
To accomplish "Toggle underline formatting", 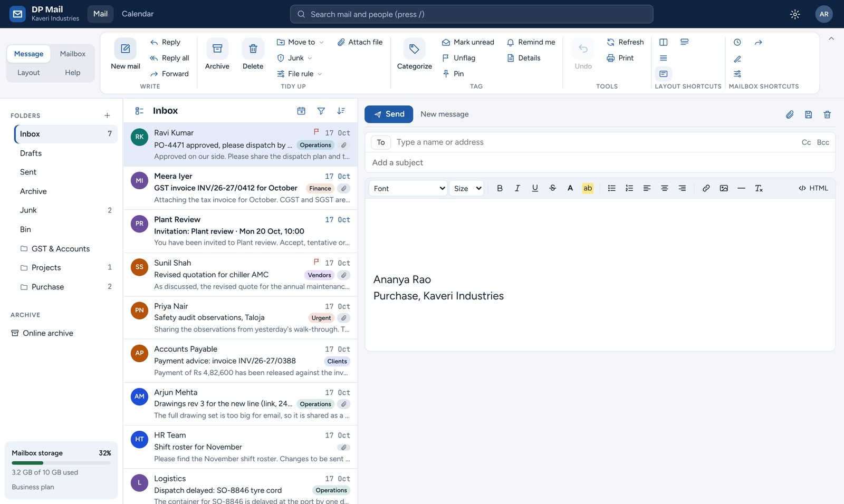I will [x=535, y=188].
